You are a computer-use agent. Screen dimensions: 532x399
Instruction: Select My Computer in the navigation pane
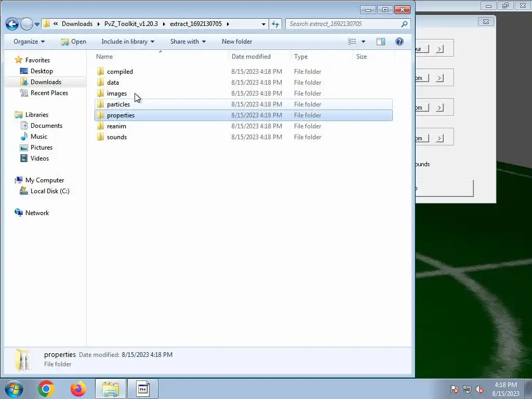[x=45, y=180]
